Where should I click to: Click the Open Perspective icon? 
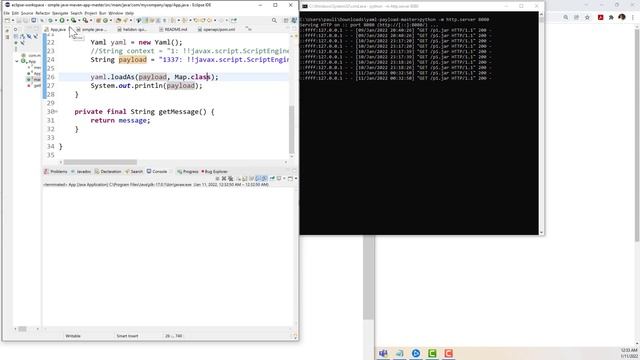pos(286,20)
